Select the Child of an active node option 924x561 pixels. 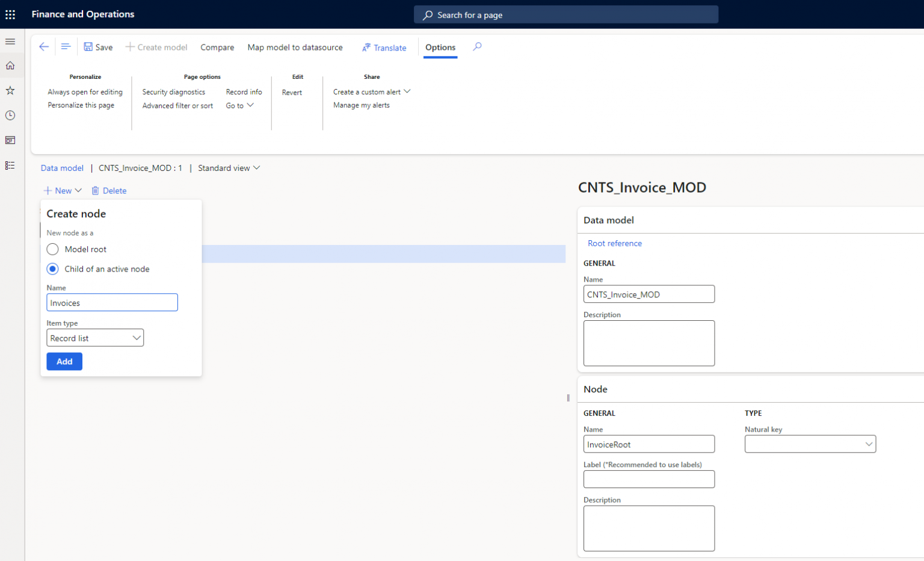[52, 269]
